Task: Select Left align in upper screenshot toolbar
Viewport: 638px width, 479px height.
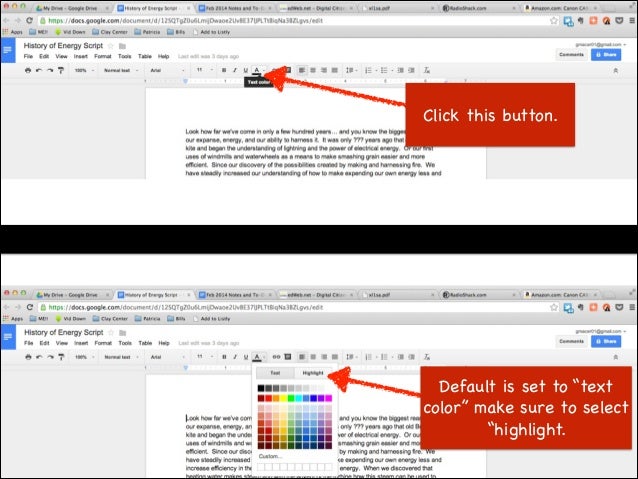Action: tap(302, 70)
